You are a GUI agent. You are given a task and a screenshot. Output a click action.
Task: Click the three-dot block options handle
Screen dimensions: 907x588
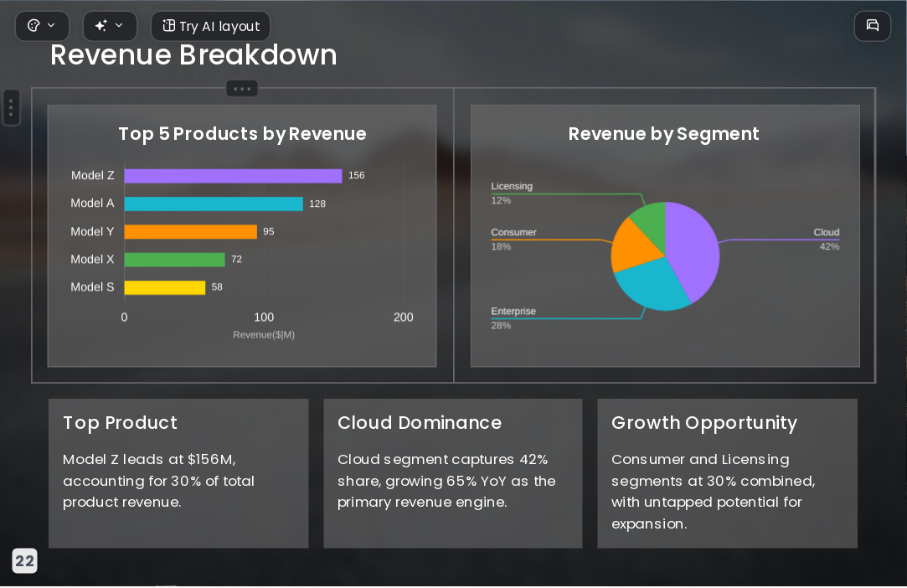pyautogui.click(x=242, y=89)
